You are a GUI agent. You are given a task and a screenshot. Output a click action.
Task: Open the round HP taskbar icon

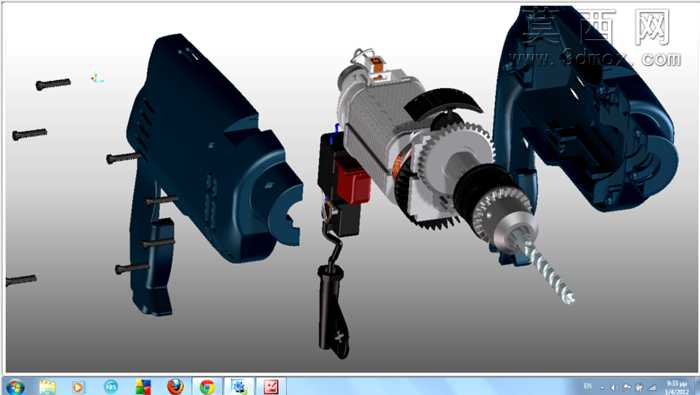(x=111, y=387)
